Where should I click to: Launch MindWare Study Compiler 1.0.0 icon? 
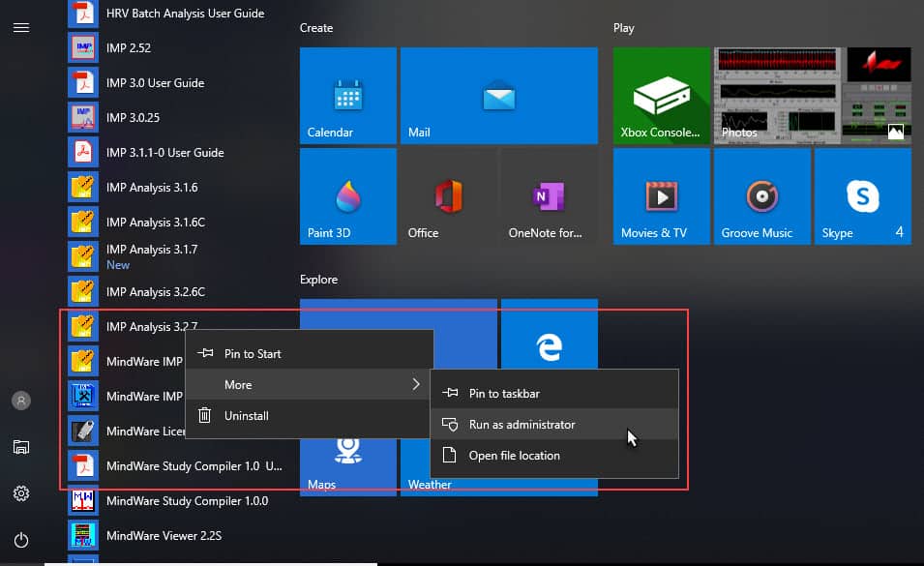click(x=83, y=500)
